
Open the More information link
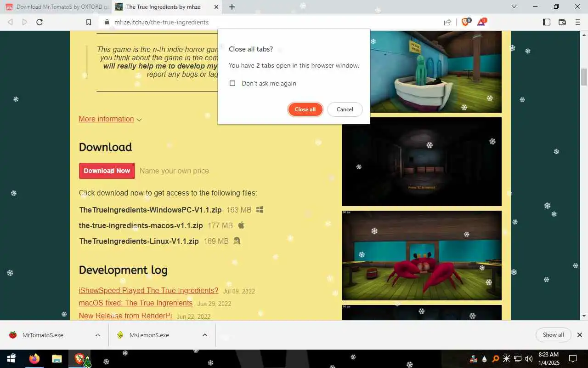pyautogui.click(x=106, y=119)
